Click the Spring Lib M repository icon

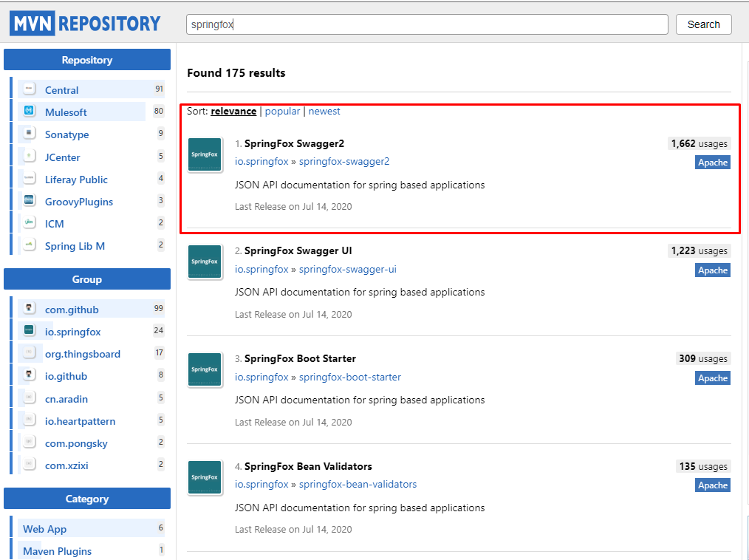point(29,245)
